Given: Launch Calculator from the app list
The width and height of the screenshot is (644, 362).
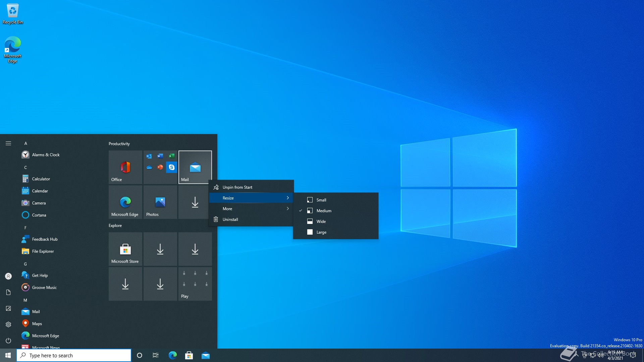Looking at the screenshot, I should coord(60,179).
